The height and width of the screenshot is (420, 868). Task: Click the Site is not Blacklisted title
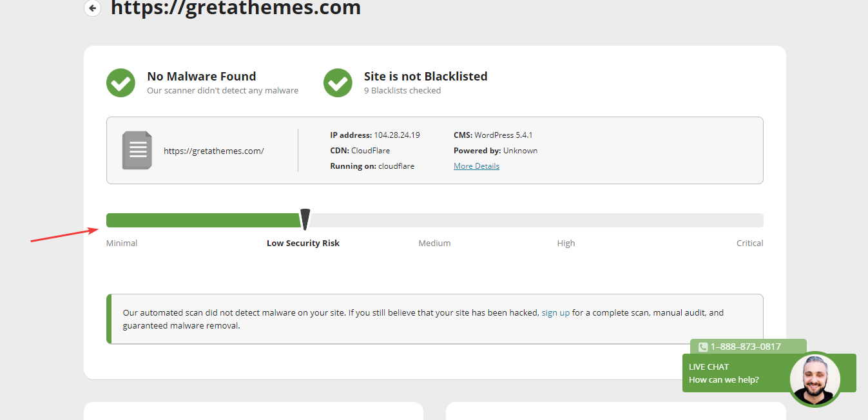pyautogui.click(x=426, y=77)
